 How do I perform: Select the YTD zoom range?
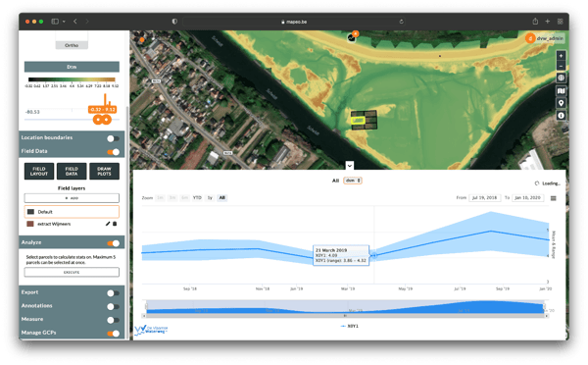(197, 197)
